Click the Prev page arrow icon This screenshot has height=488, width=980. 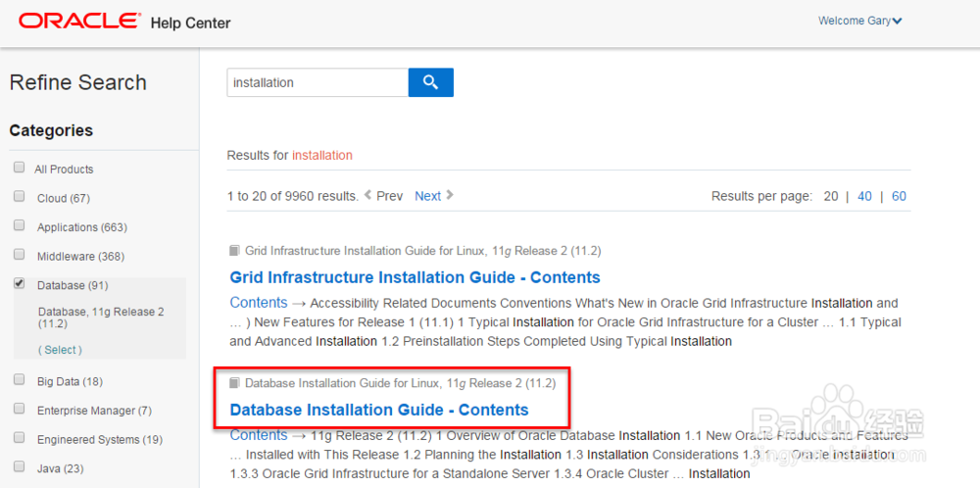pyautogui.click(x=368, y=195)
